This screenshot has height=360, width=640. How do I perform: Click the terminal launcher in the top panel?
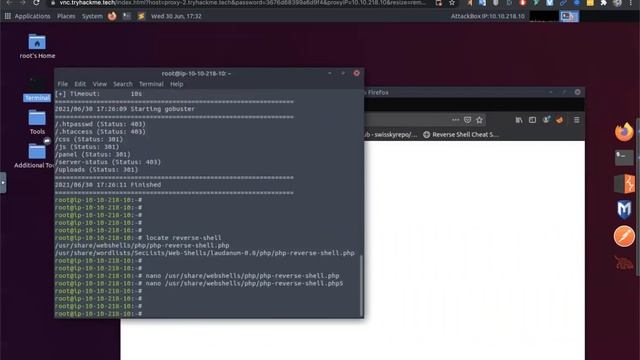[127, 16]
